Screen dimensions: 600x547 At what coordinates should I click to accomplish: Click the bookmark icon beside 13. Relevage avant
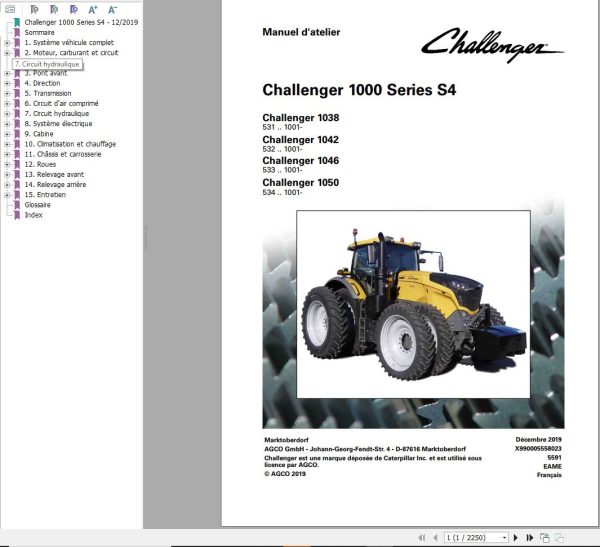[x=17, y=174]
